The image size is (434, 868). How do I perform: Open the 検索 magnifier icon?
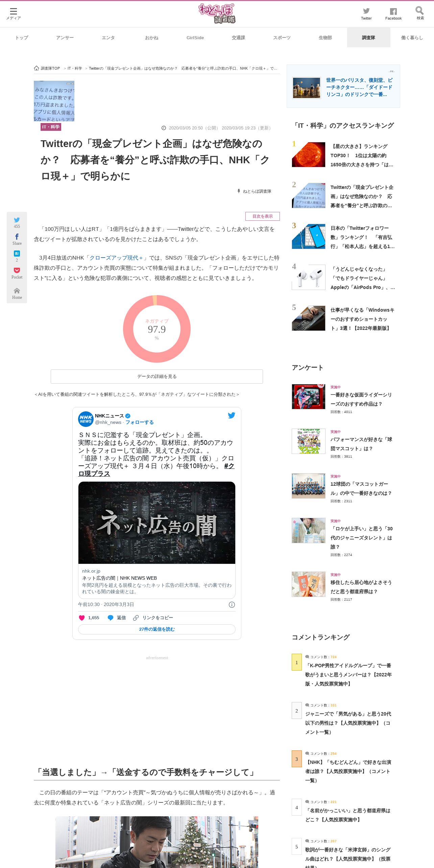pyautogui.click(x=420, y=14)
